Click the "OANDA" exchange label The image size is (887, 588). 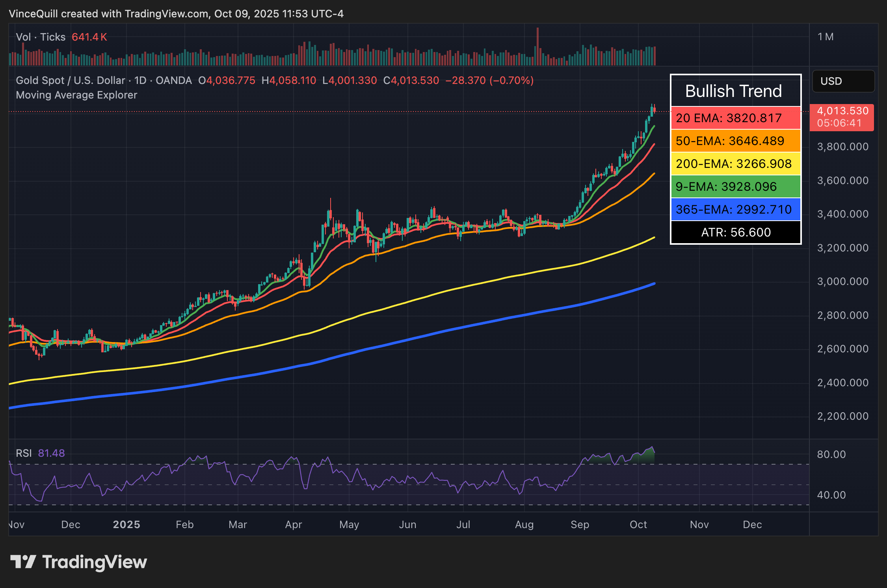[x=173, y=80]
